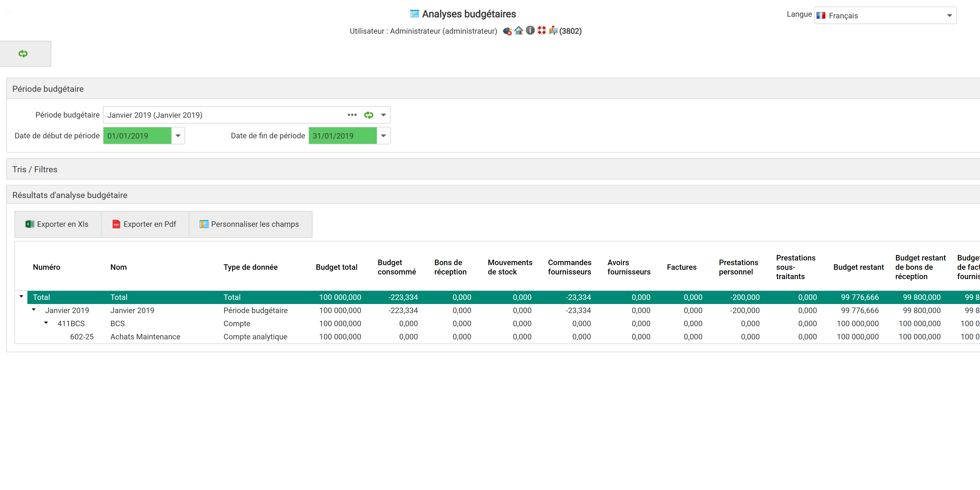Click the green refresh button in toolbar
The width and height of the screenshot is (980, 490).
point(23,54)
